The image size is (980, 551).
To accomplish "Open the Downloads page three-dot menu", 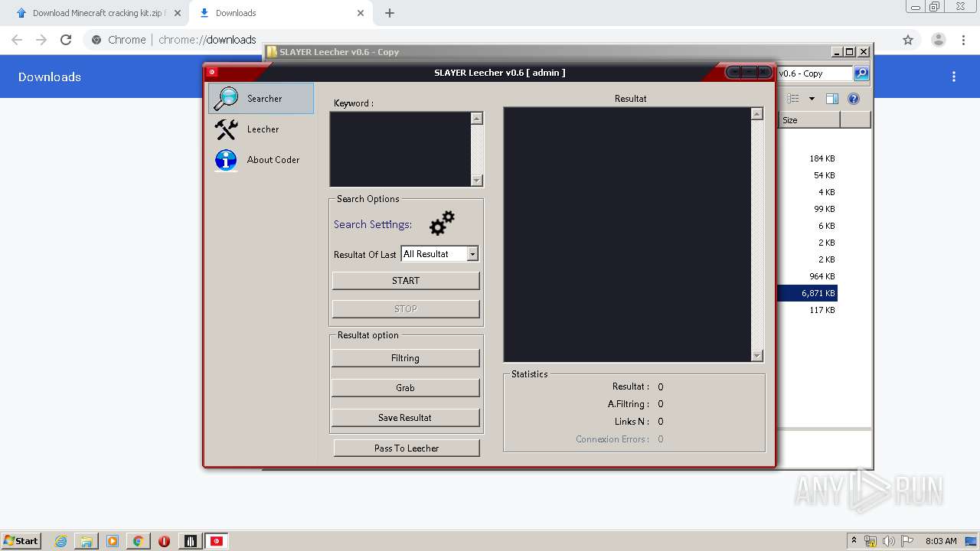I will [954, 77].
